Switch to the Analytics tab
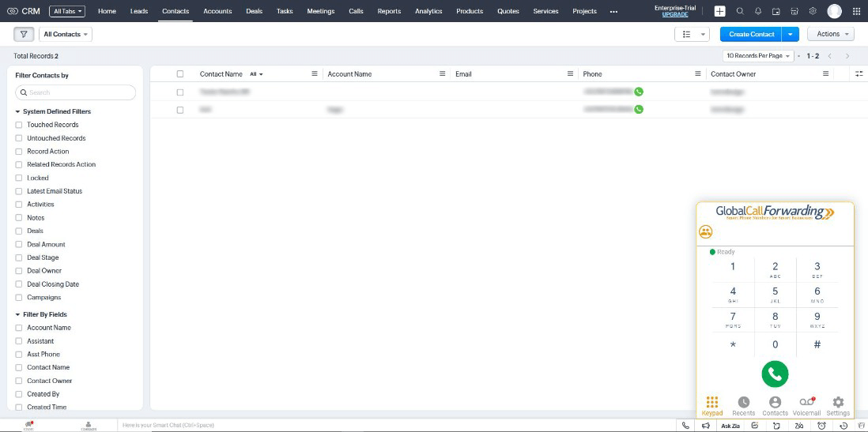The height and width of the screenshot is (432, 868). coord(428,11)
